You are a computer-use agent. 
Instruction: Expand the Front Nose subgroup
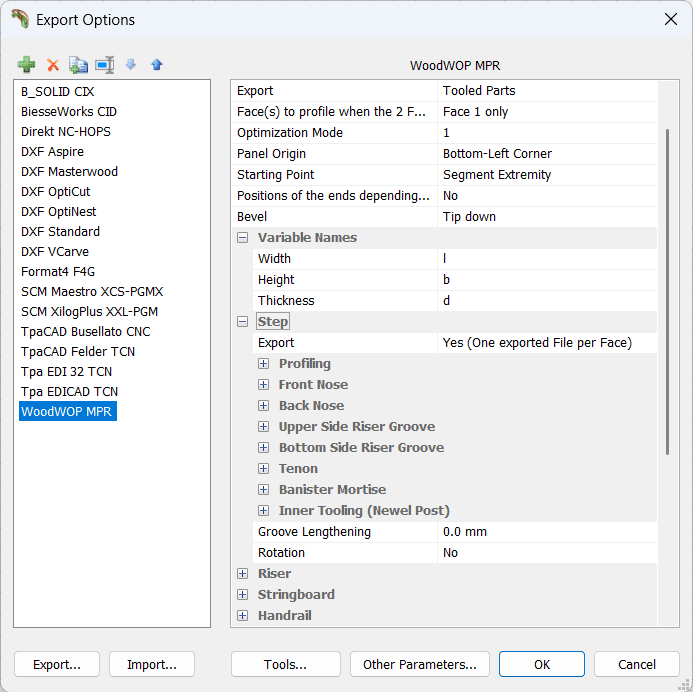click(x=263, y=385)
